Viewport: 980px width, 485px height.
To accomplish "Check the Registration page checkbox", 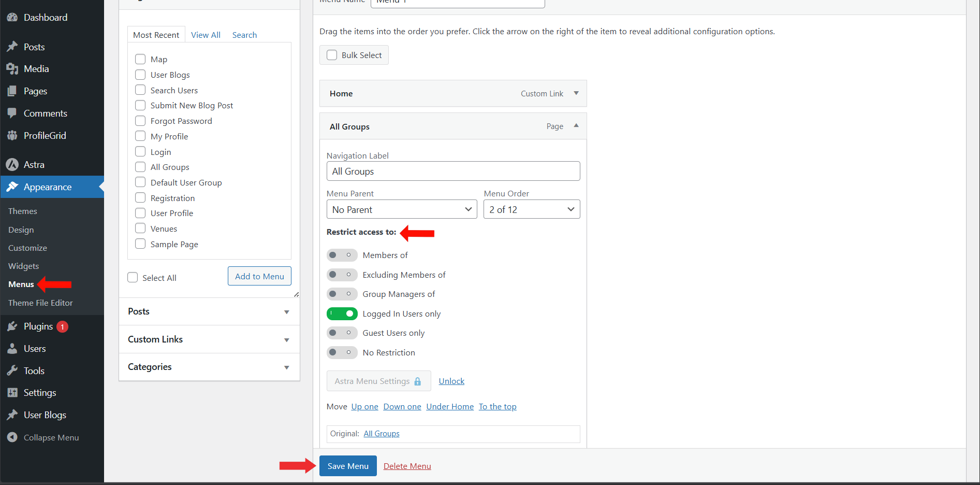I will click(x=140, y=198).
